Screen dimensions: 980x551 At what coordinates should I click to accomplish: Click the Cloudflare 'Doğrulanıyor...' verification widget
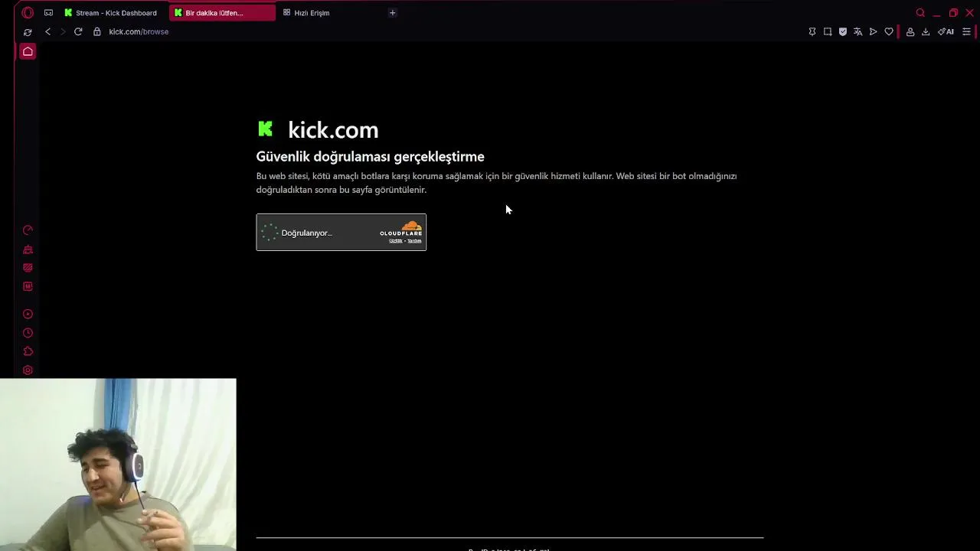pos(341,232)
